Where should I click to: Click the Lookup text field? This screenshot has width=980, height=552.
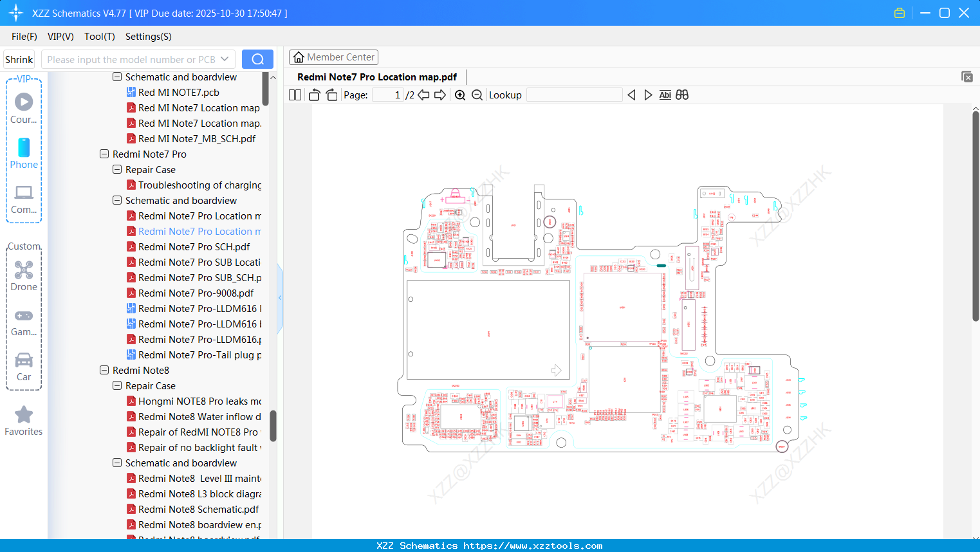[x=574, y=95]
